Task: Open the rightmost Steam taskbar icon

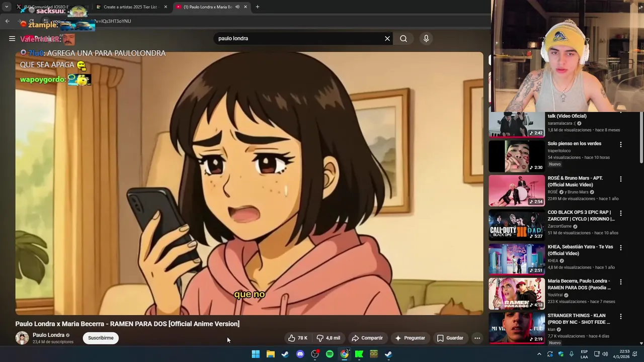Action: tap(388, 354)
